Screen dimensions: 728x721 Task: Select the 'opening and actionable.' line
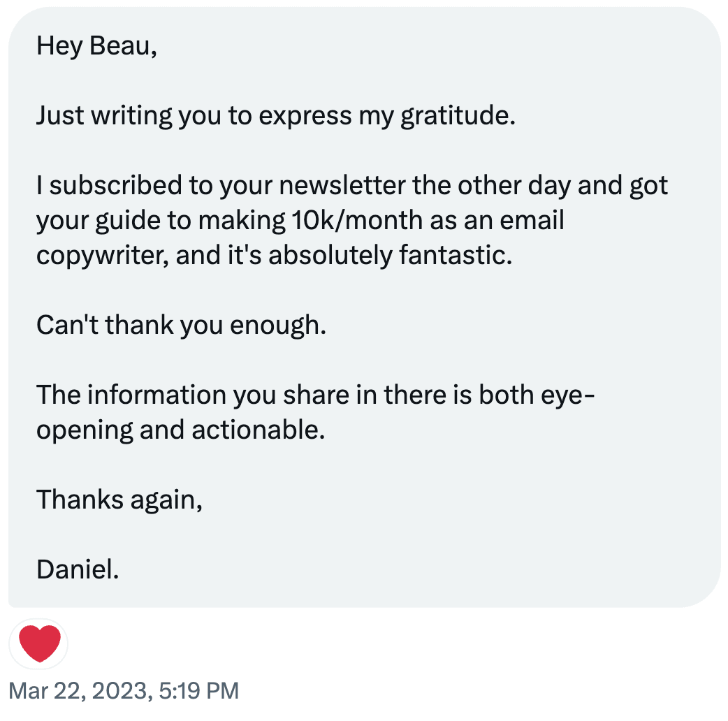coord(181,430)
